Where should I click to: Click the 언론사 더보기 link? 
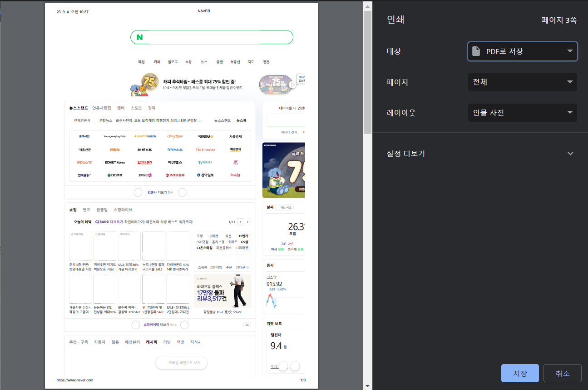(x=158, y=193)
